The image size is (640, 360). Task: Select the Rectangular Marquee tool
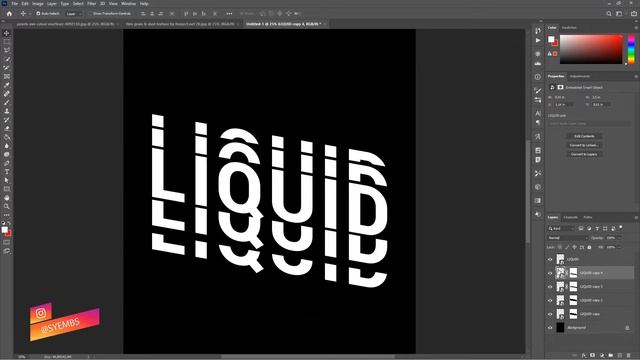click(x=7, y=42)
